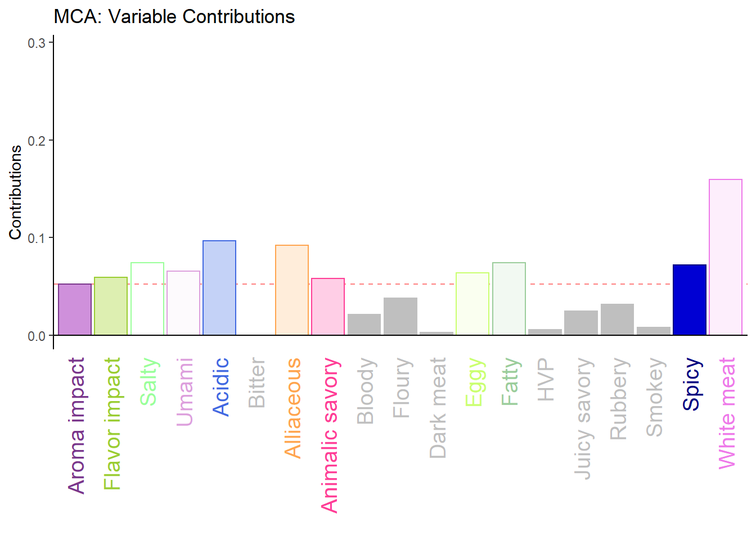Select the gray Floury bar
The height and width of the screenshot is (540, 756).
400,316
